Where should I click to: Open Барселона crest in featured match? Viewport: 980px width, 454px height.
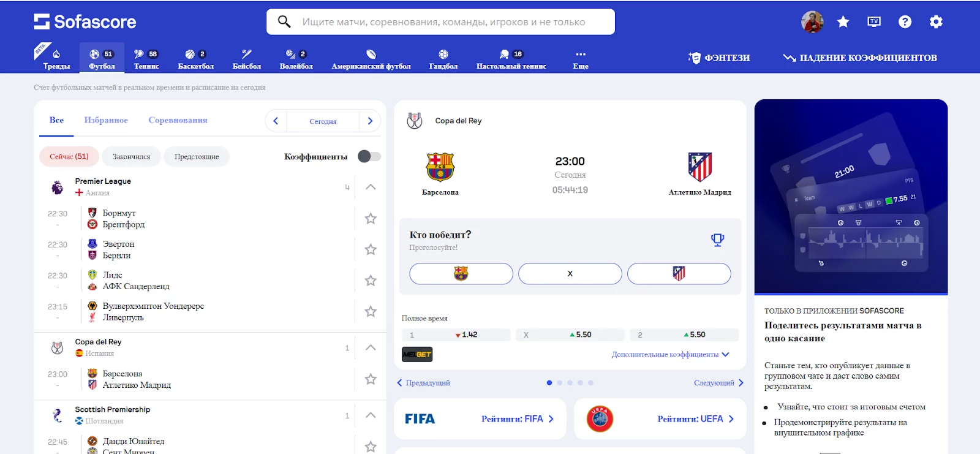click(x=440, y=167)
